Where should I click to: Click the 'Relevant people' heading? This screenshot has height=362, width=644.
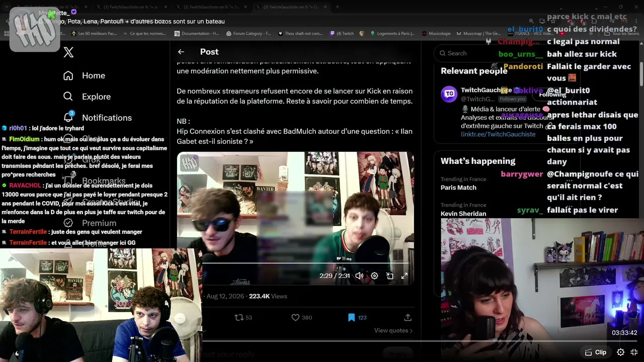(x=474, y=71)
